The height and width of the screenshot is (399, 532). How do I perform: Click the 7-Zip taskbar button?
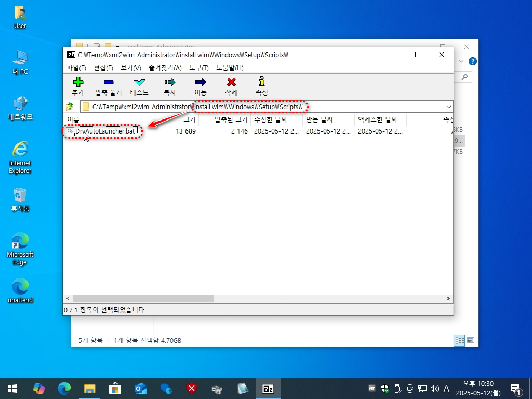click(x=268, y=389)
